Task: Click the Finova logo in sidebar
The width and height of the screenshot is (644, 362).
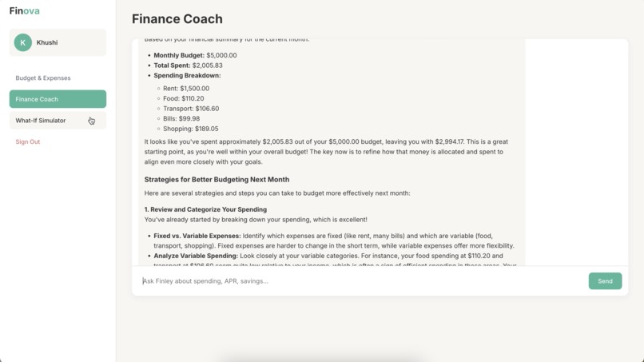Action: coord(25,11)
